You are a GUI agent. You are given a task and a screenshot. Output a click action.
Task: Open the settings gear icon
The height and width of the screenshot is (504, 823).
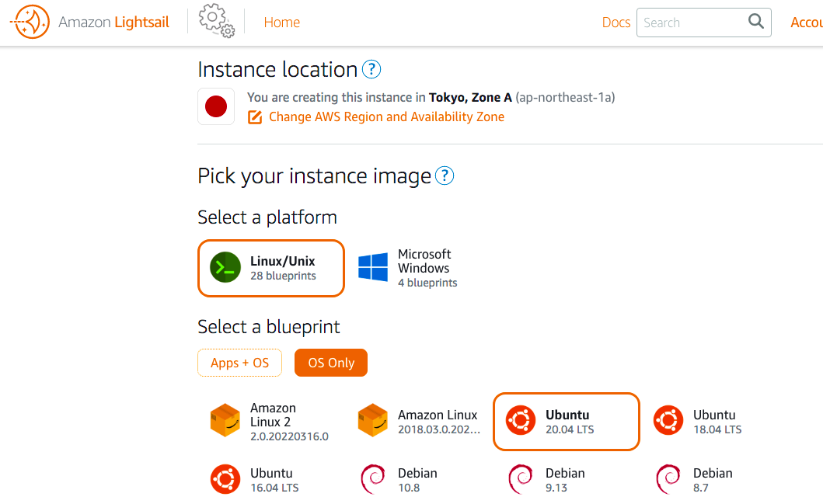[215, 21]
